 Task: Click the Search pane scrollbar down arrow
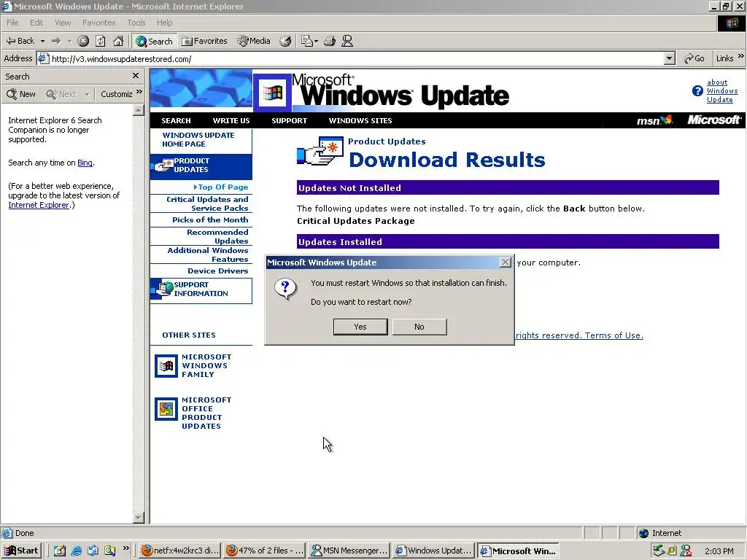138,518
